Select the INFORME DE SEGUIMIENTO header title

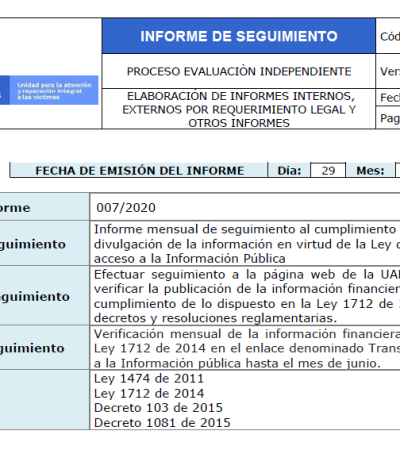pos(239,36)
